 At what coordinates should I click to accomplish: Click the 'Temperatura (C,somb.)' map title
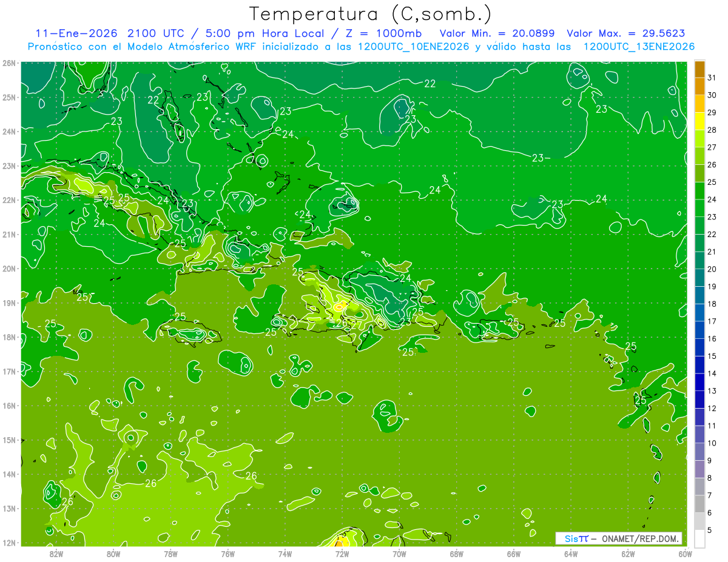point(370,15)
